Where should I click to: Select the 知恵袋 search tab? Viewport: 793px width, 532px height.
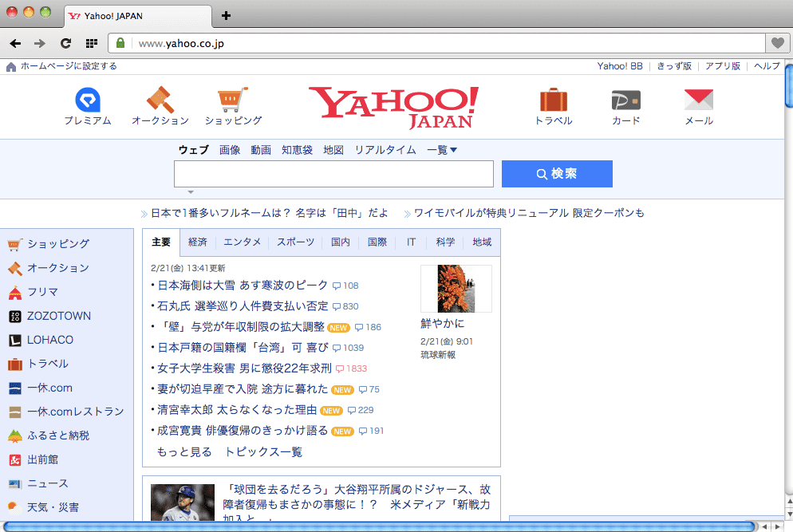(297, 150)
